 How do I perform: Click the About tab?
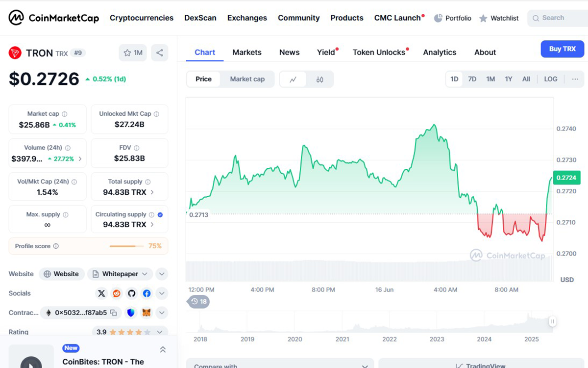[x=485, y=52]
